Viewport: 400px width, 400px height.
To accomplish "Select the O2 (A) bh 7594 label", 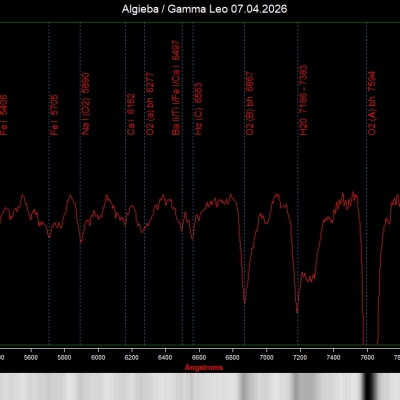I will [372, 103].
